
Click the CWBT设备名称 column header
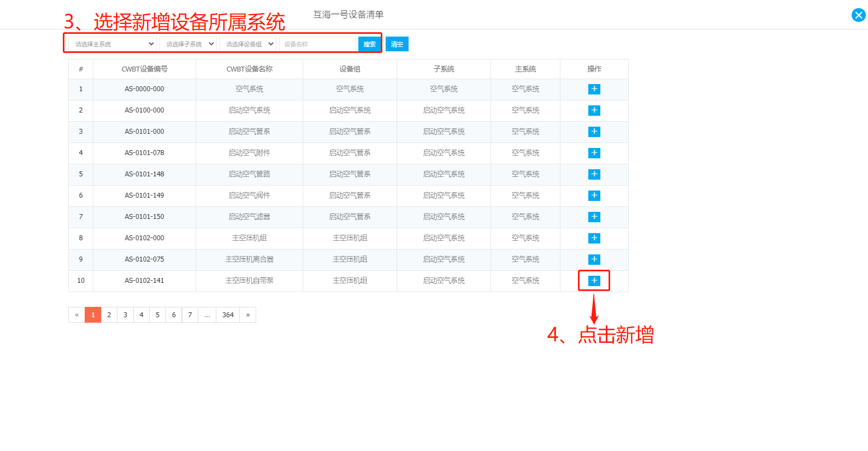click(x=249, y=69)
